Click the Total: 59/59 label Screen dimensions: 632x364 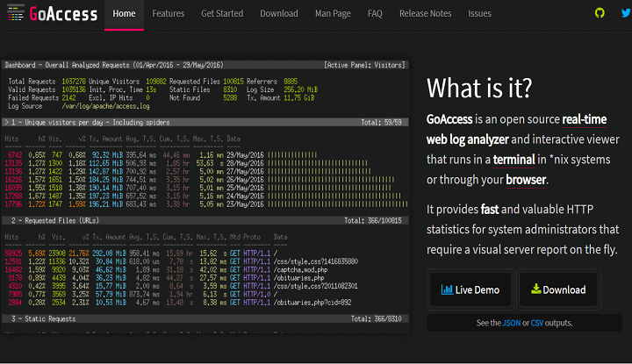(x=381, y=123)
